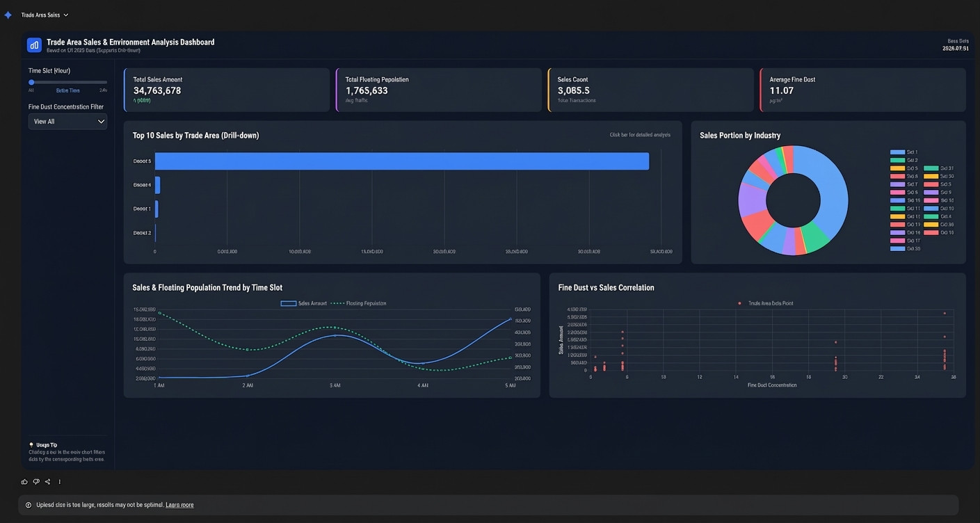Click the blue bar chart dashboard icon
Screen dimensions: 980x523
(x=34, y=45)
